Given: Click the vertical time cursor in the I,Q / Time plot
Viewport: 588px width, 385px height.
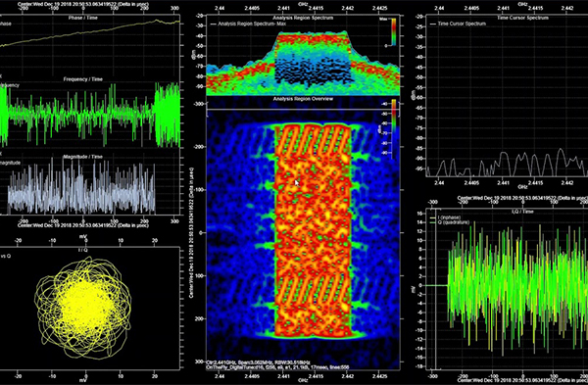Looking at the screenshot, I should click(x=435, y=289).
